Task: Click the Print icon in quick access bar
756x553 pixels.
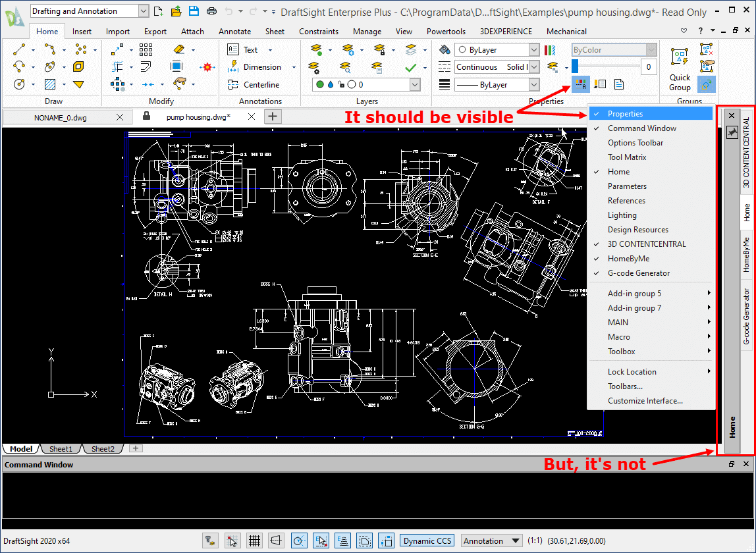Action: pyautogui.click(x=211, y=11)
